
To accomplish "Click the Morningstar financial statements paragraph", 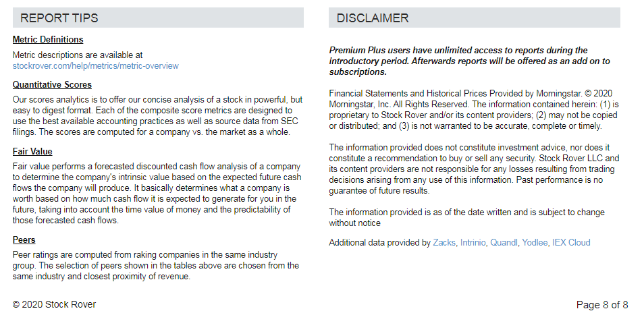I will click(x=474, y=110).
